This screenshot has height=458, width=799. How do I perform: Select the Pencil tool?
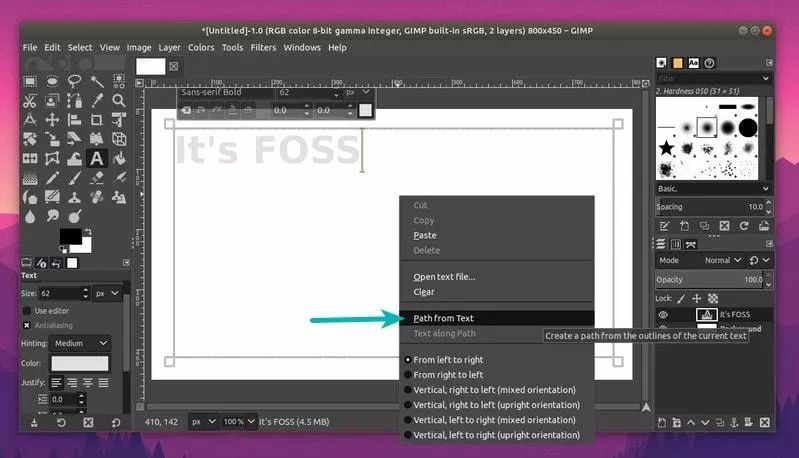click(52, 178)
